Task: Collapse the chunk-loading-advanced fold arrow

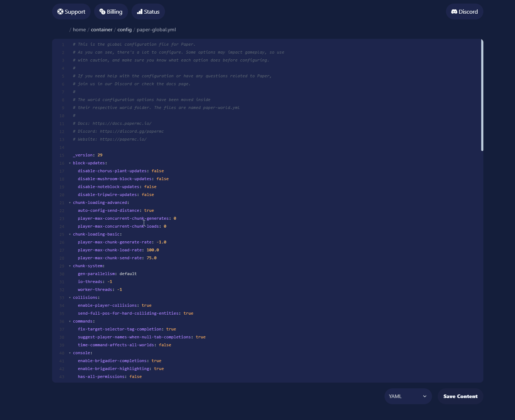Action: pyautogui.click(x=70, y=203)
